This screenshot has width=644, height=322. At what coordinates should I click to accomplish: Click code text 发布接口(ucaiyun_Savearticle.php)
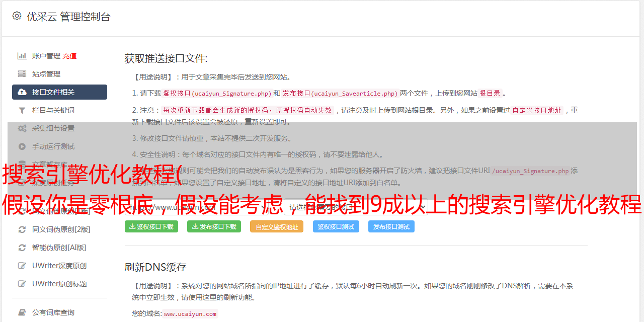(x=340, y=94)
